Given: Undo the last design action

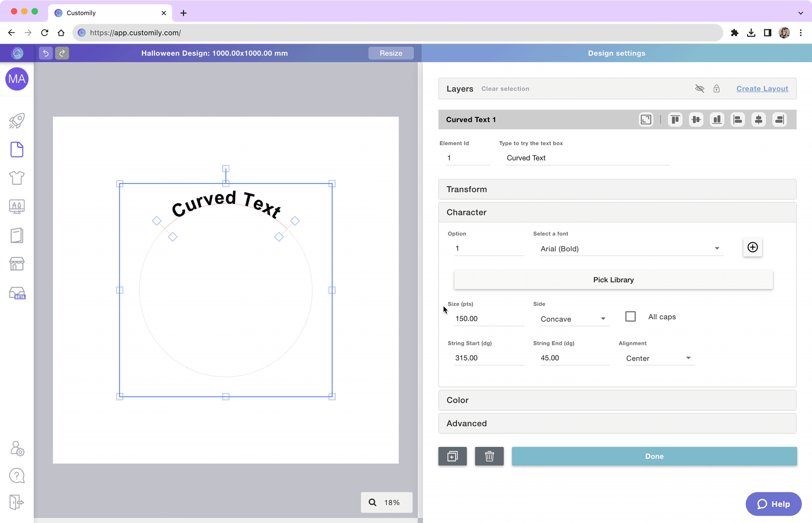Looking at the screenshot, I should [45, 53].
